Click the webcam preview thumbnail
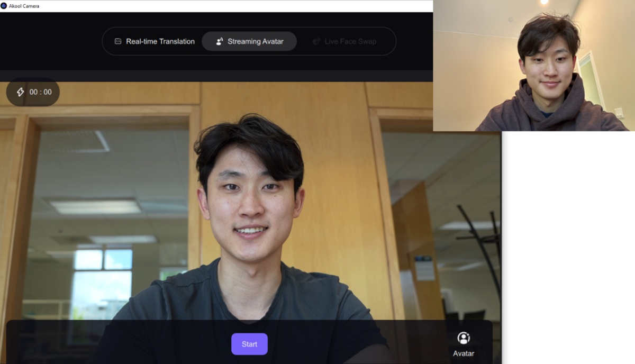 534,65
